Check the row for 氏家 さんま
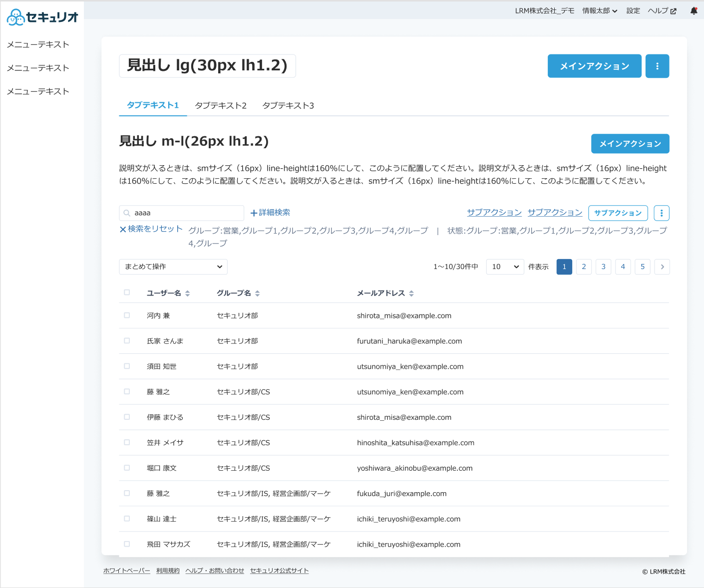Viewport: 704px width, 588px height. coord(127,341)
